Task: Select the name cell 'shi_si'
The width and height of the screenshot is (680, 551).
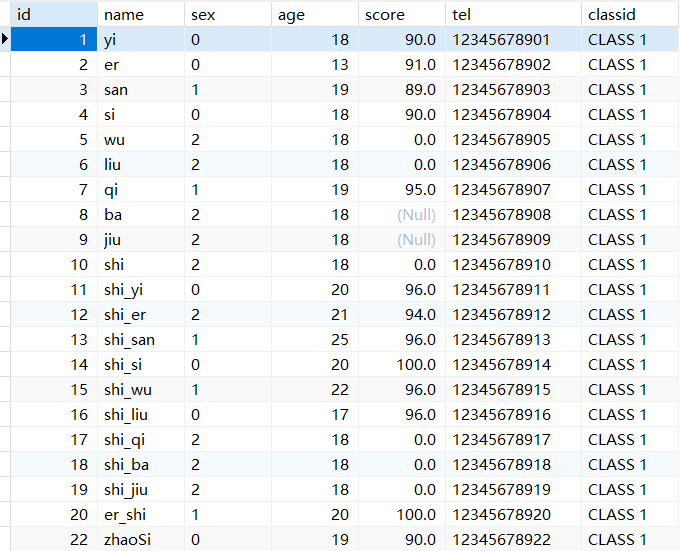Action: point(141,365)
